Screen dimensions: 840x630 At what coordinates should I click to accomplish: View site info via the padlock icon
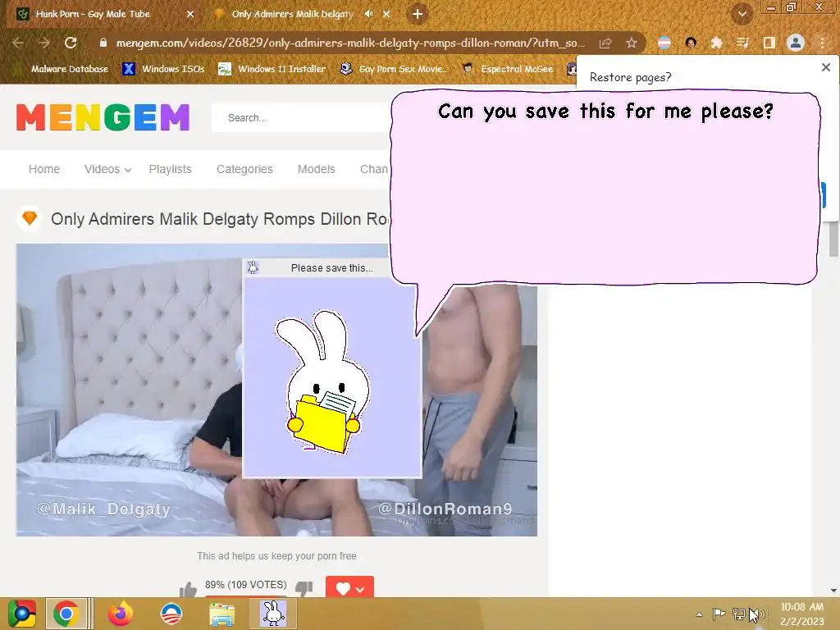pos(103,43)
